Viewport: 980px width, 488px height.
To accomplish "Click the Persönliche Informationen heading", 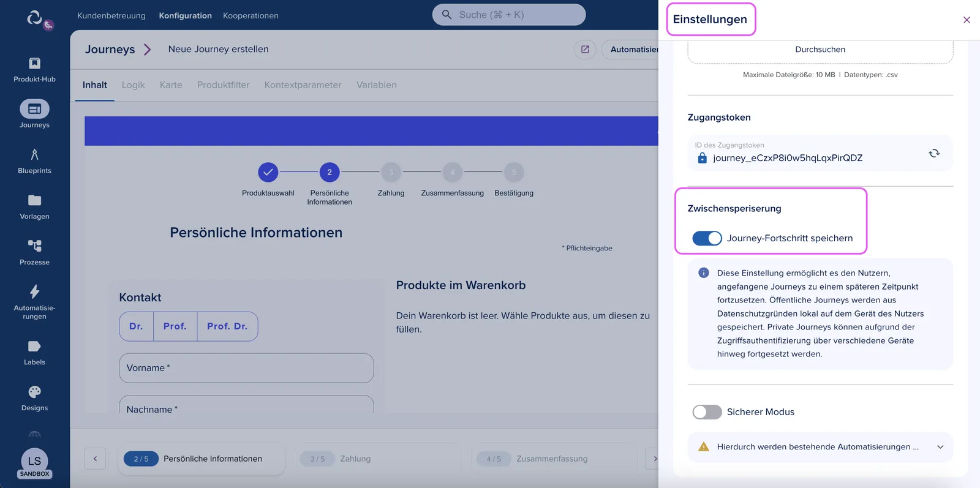I will pos(256,233).
